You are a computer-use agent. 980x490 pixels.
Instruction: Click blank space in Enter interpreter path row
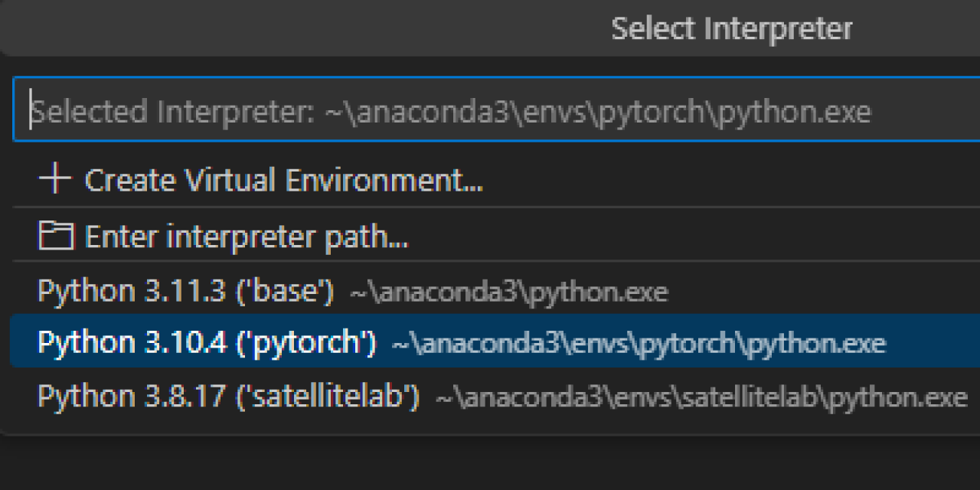pyautogui.click(x=689, y=237)
